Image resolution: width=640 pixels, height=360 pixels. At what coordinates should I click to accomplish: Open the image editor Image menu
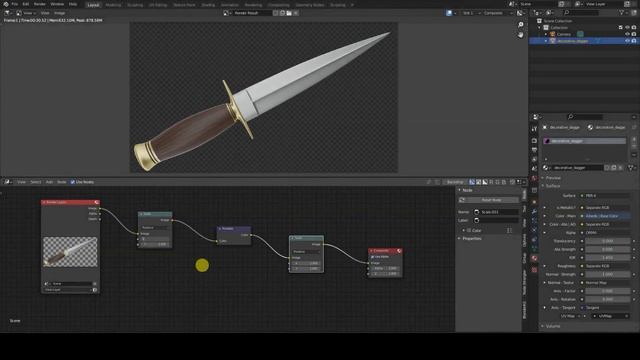(60, 13)
